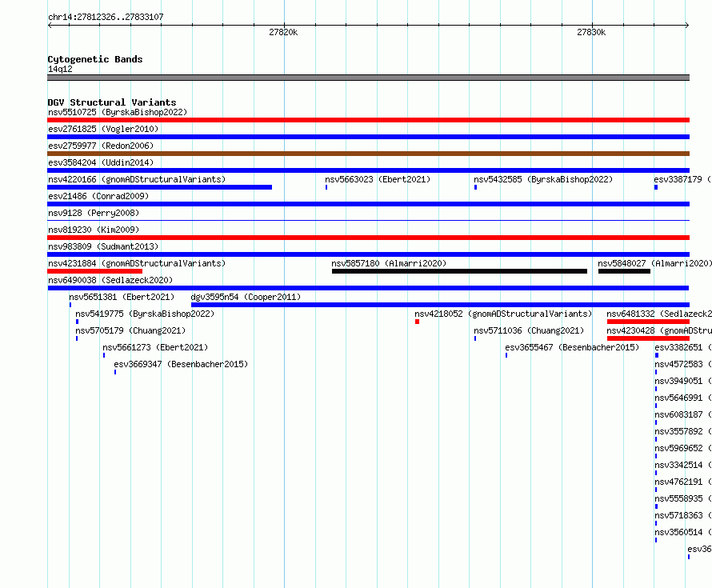Click the nsv4218052 (gnomADStructuralVariants) label
The width and height of the screenshot is (712, 588).
click(x=503, y=314)
